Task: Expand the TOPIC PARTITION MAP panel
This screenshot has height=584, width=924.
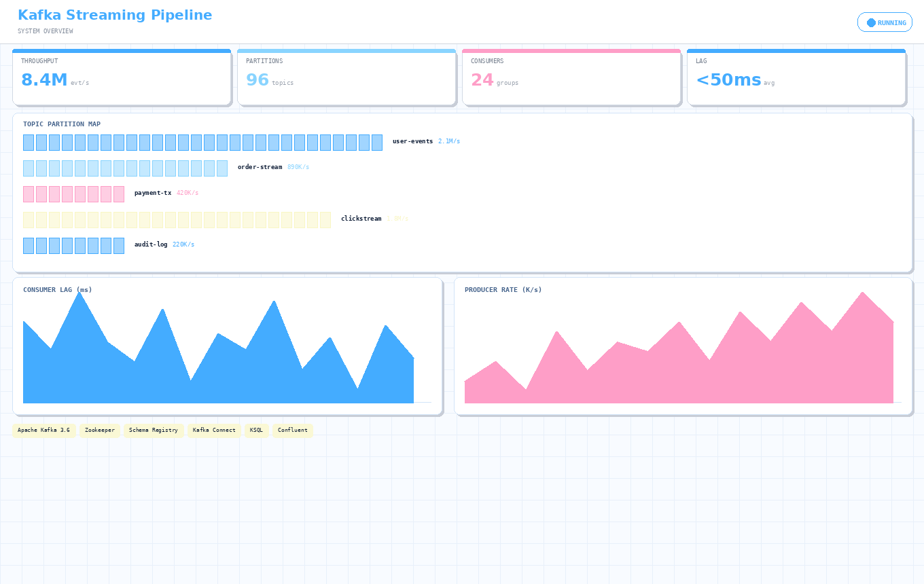Action: [x=462, y=192]
